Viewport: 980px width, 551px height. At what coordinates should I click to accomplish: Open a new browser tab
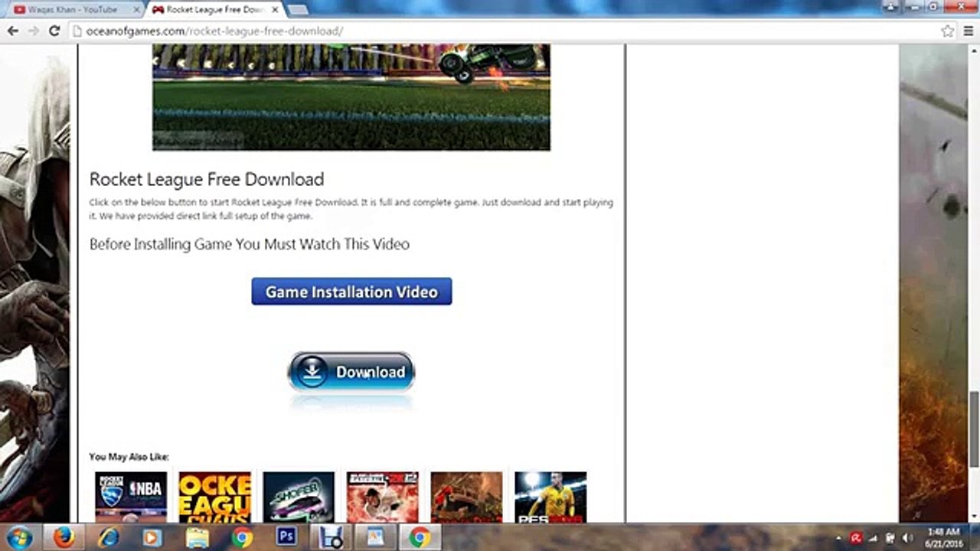298,10
